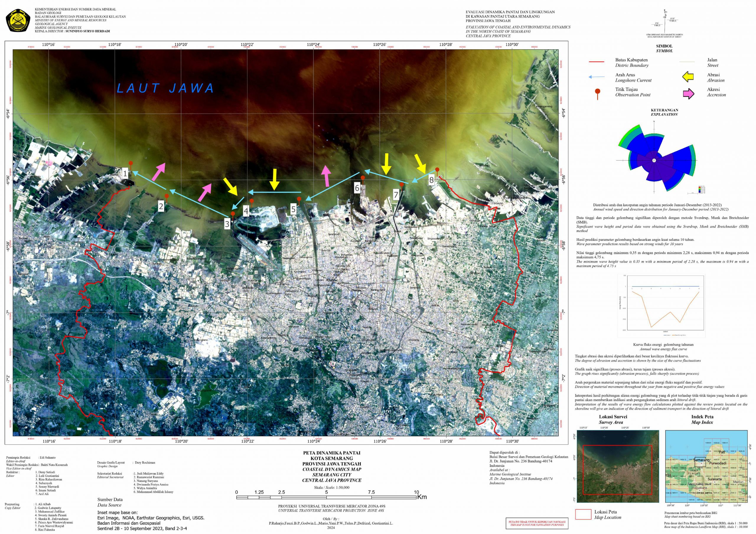Click the kilometer scale bar

[326, 497]
